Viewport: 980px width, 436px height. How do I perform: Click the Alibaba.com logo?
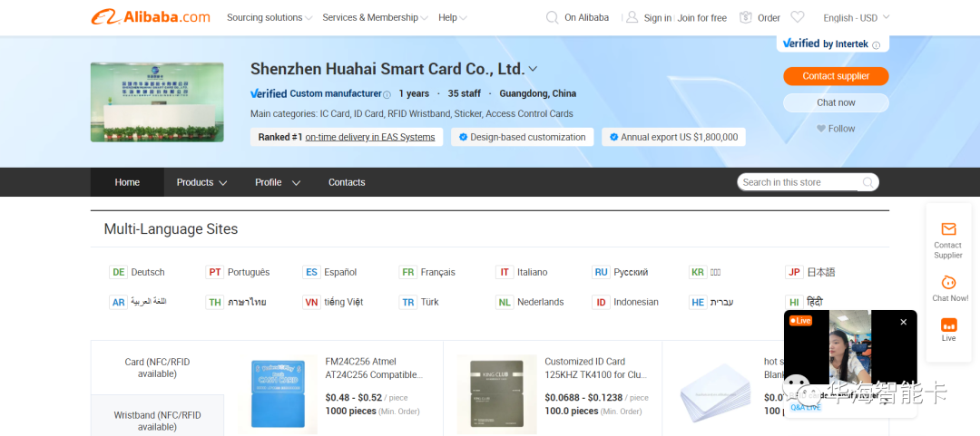click(x=151, y=17)
